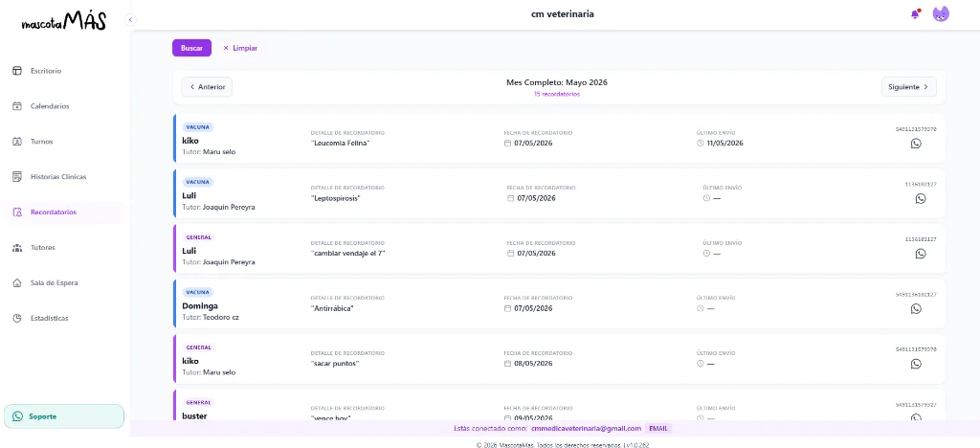Screen dimensions: 980x448
Task: Click the "cambiar vendaje el 7" detail
Action: coord(348,253)
